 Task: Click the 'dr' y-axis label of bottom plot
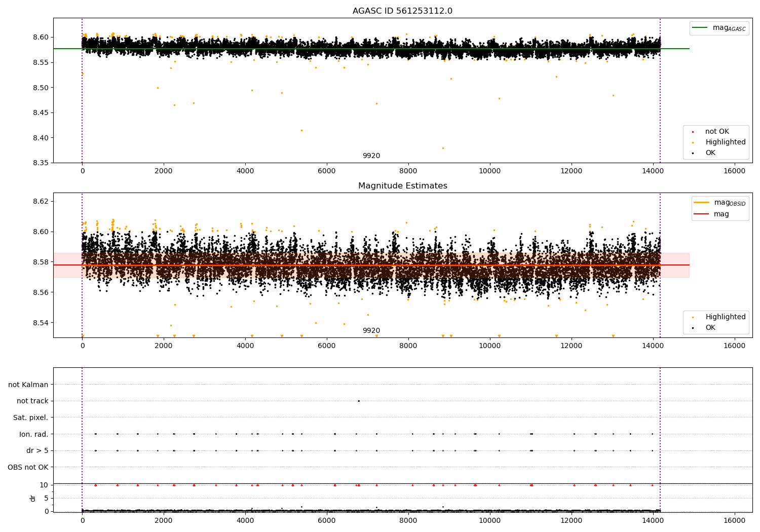pos(33,498)
